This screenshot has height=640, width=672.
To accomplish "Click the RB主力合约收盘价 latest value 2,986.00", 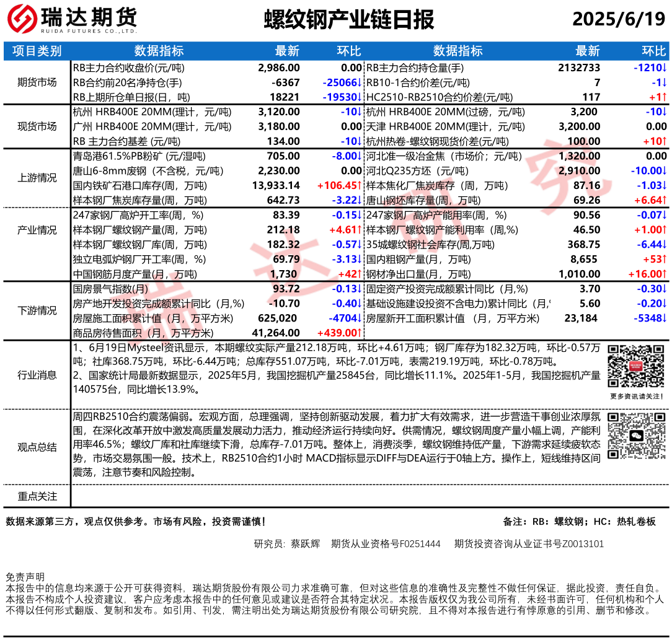I will [279, 68].
